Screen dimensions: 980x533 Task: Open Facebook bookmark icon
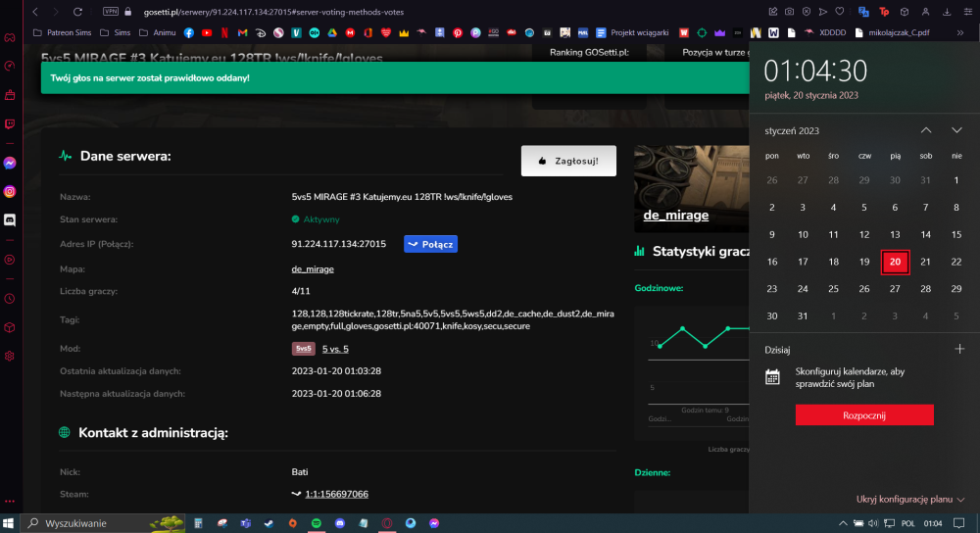point(189,32)
